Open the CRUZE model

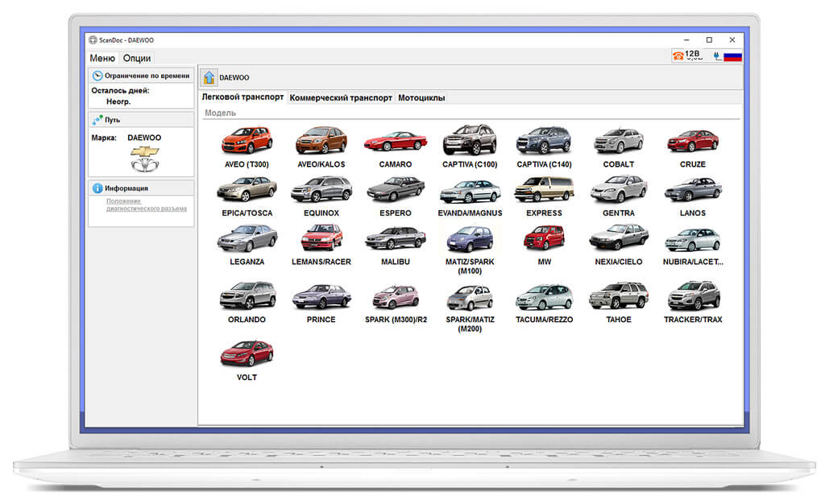692,147
